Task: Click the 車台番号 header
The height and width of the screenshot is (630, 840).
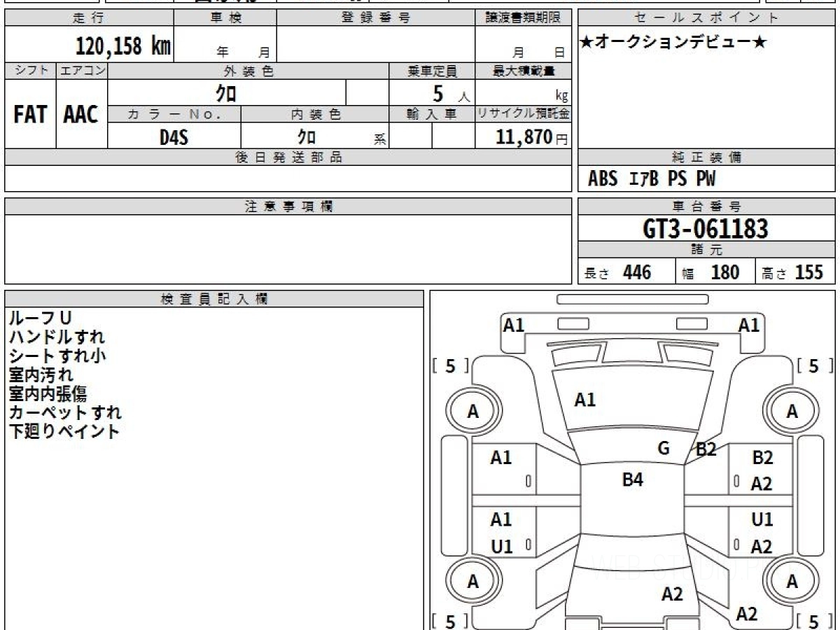Action: [707, 206]
